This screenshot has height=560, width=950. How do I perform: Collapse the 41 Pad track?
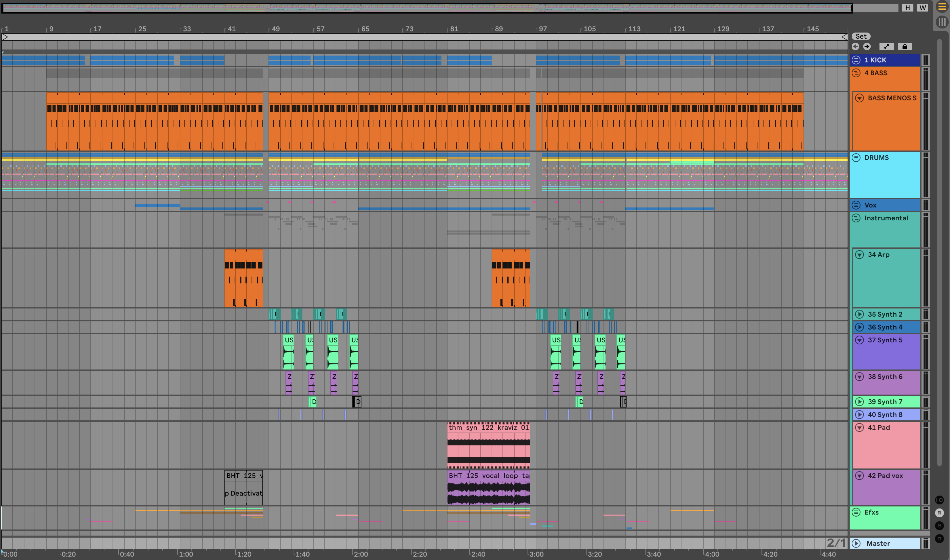point(859,427)
